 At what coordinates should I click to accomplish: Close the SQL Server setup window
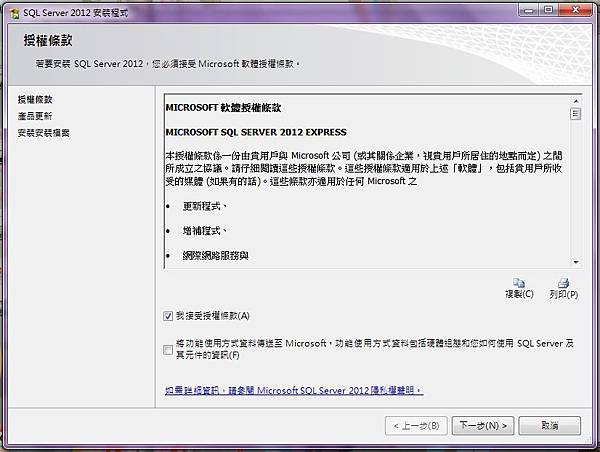(575, 10)
